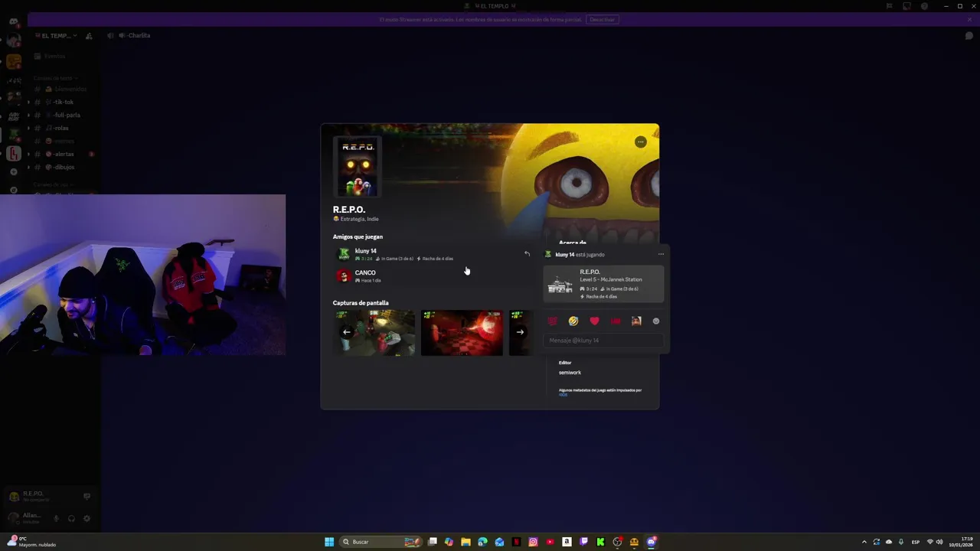
Task: Toggle headphone deafen in user panel
Action: (x=71, y=518)
